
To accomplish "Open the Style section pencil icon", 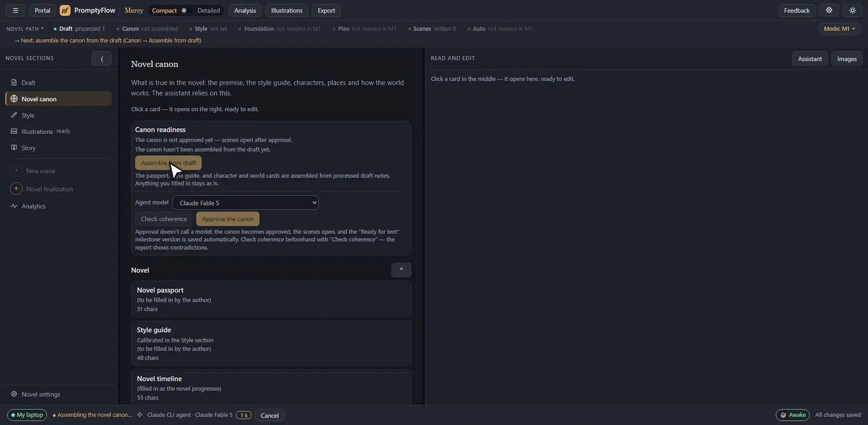I will 14,115.
